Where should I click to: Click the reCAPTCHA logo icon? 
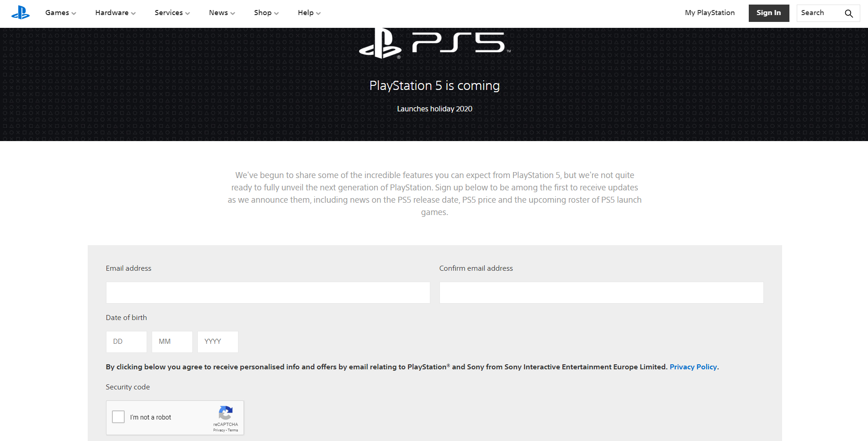pos(225,413)
